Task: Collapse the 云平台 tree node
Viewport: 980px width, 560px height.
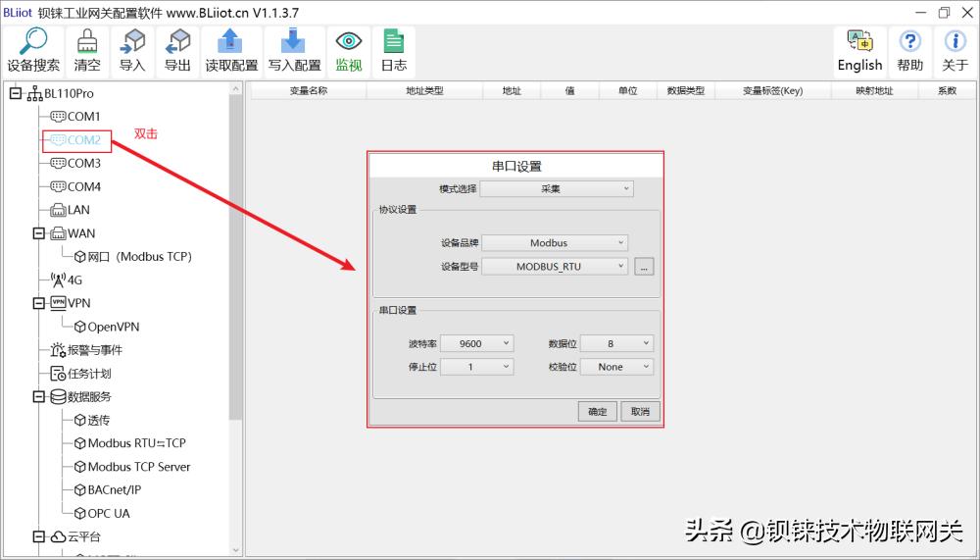Action: click(x=39, y=536)
